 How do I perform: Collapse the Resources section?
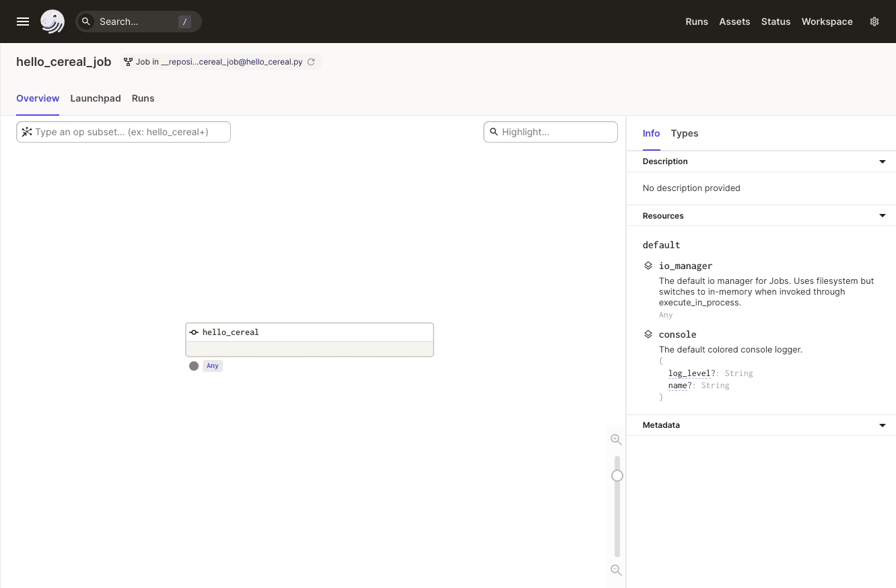883,216
